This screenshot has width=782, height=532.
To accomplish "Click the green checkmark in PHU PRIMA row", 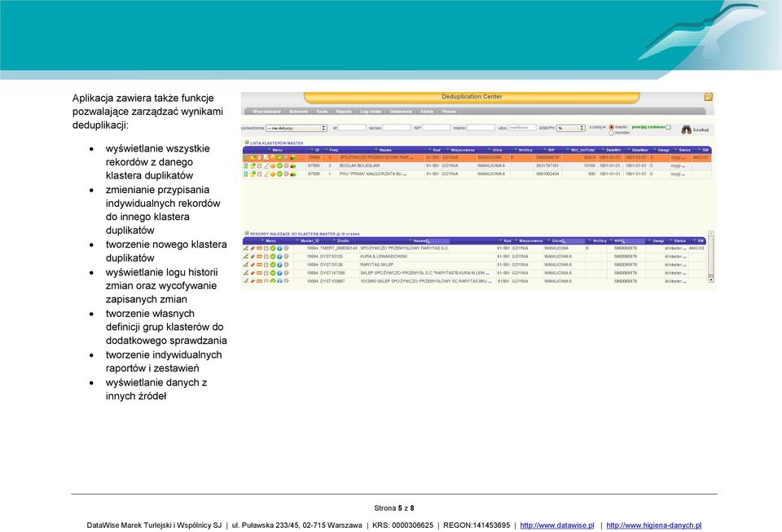I will click(279, 174).
